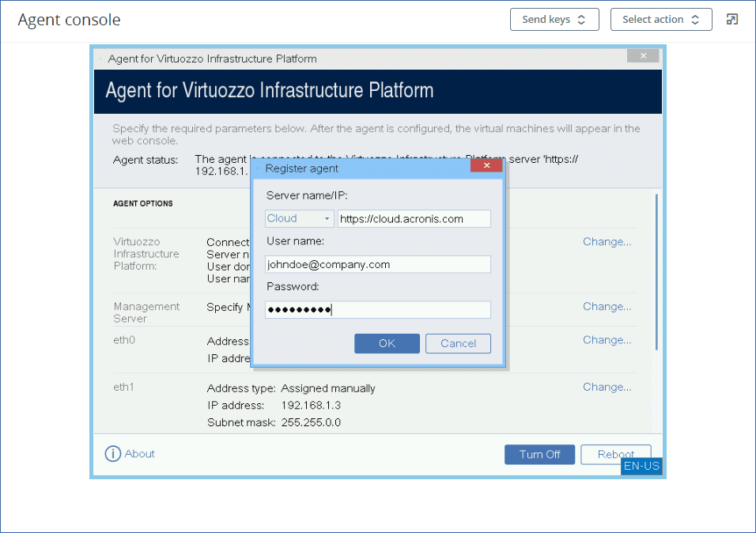Open the pop-out console window icon
756x533 pixels.
click(732, 20)
